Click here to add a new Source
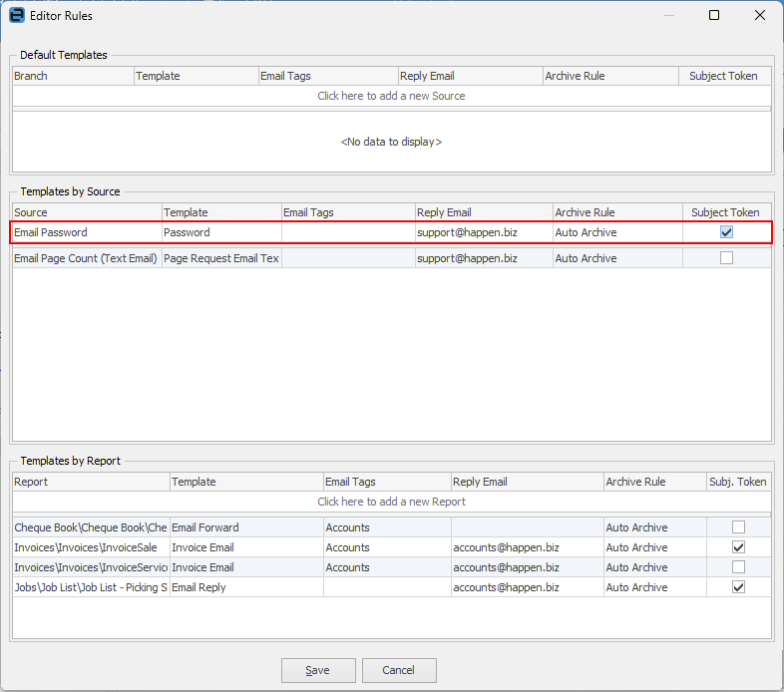This screenshot has width=784, height=692. (391, 96)
